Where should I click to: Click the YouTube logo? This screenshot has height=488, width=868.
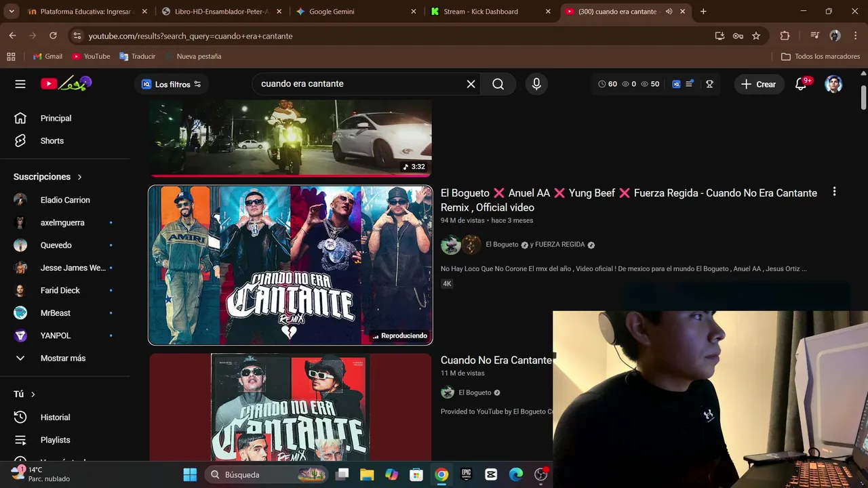pyautogui.click(x=66, y=84)
